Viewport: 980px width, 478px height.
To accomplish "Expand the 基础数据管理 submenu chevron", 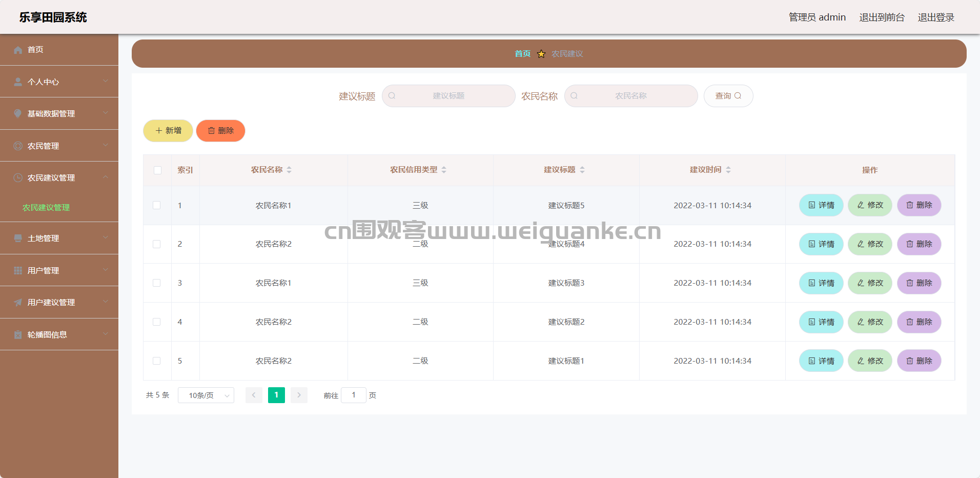I will (106, 113).
